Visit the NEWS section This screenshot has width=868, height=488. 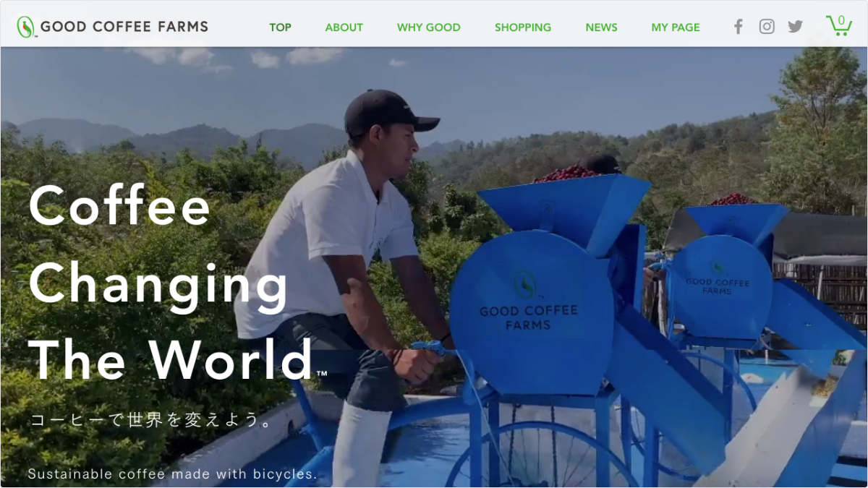(x=601, y=27)
